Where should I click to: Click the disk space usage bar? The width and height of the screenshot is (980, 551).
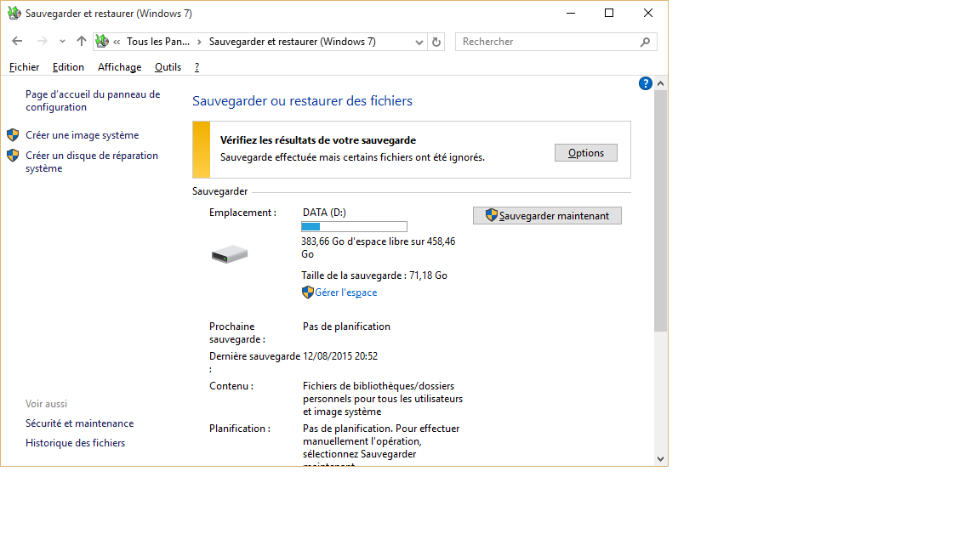point(355,227)
